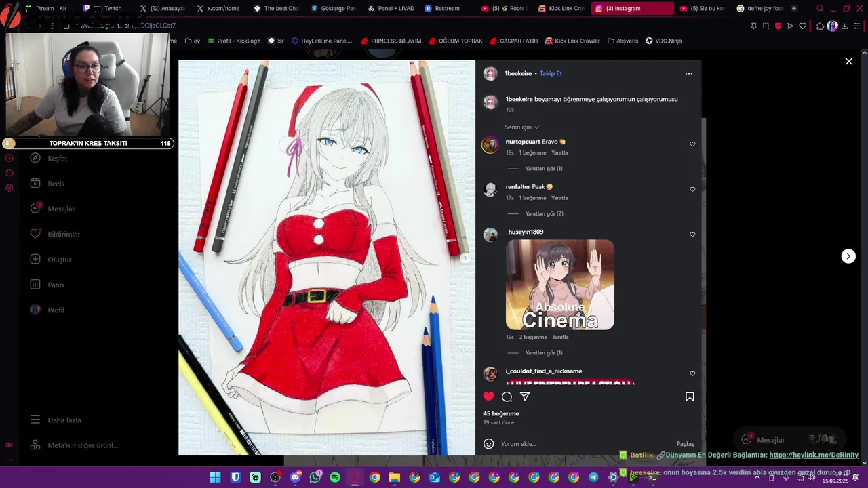This screenshot has width=868, height=488.
Task: Open Telegram from the taskbar
Action: (593, 477)
